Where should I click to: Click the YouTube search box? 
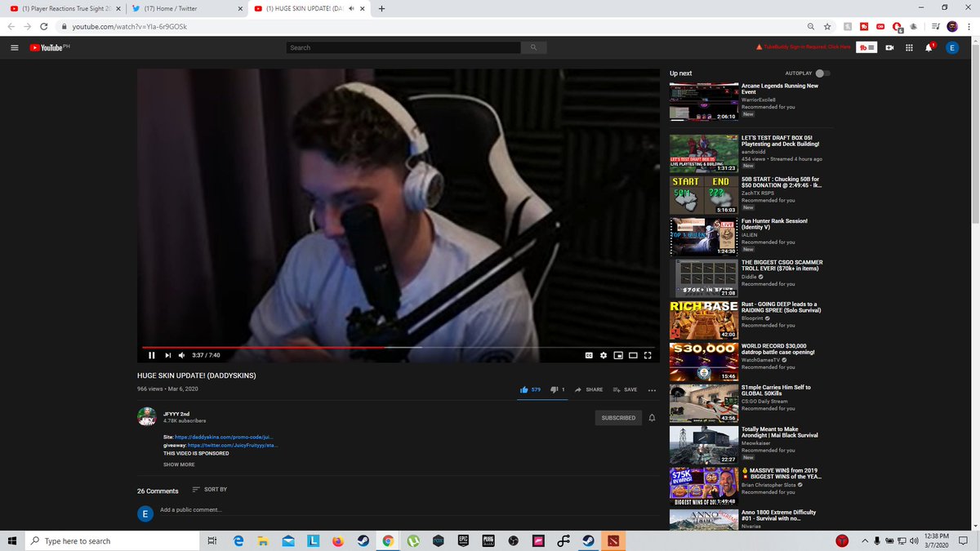coord(403,47)
